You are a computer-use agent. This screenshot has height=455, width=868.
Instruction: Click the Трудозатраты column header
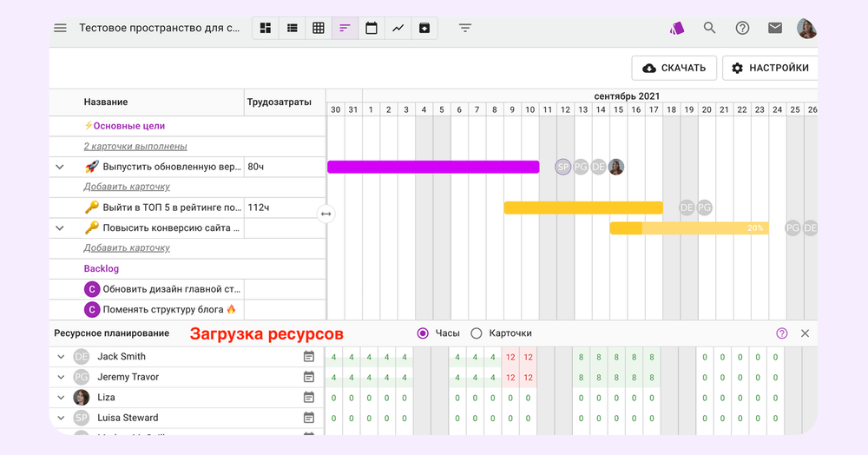coord(279,102)
